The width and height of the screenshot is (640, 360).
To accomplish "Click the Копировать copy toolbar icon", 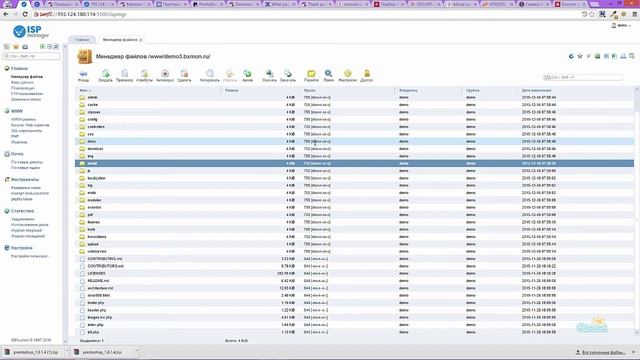I will click(x=209, y=75).
